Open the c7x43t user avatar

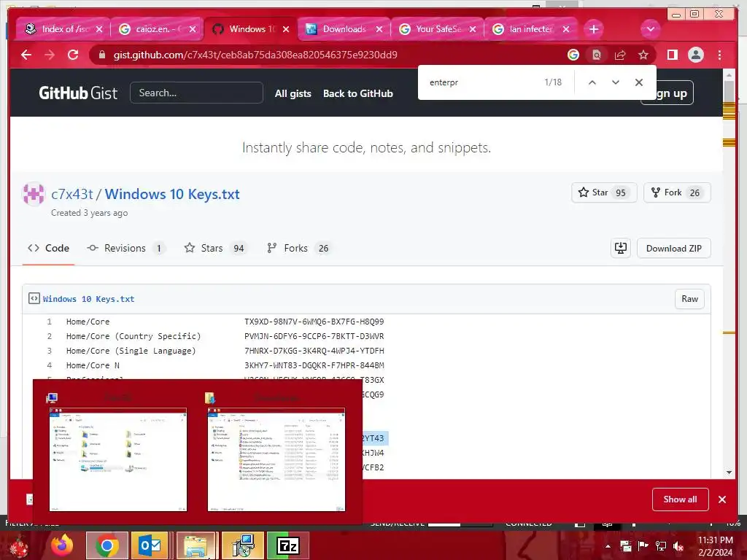tap(34, 194)
